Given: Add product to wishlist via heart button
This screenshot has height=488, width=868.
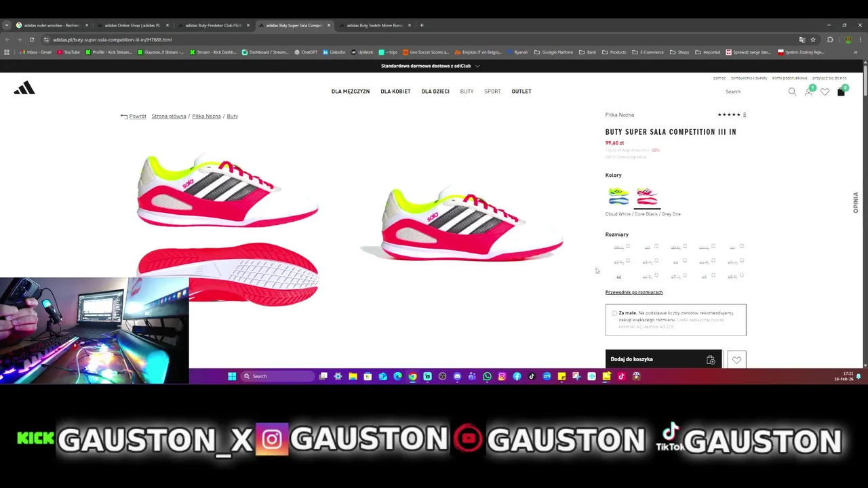Looking at the screenshot, I should pyautogui.click(x=736, y=360).
